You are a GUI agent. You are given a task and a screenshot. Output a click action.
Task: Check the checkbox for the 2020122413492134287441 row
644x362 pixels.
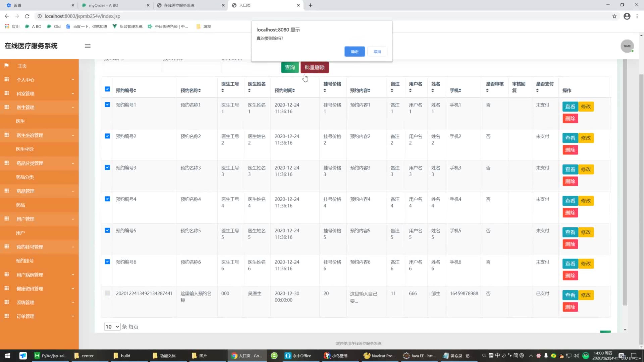(x=107, y=293)
